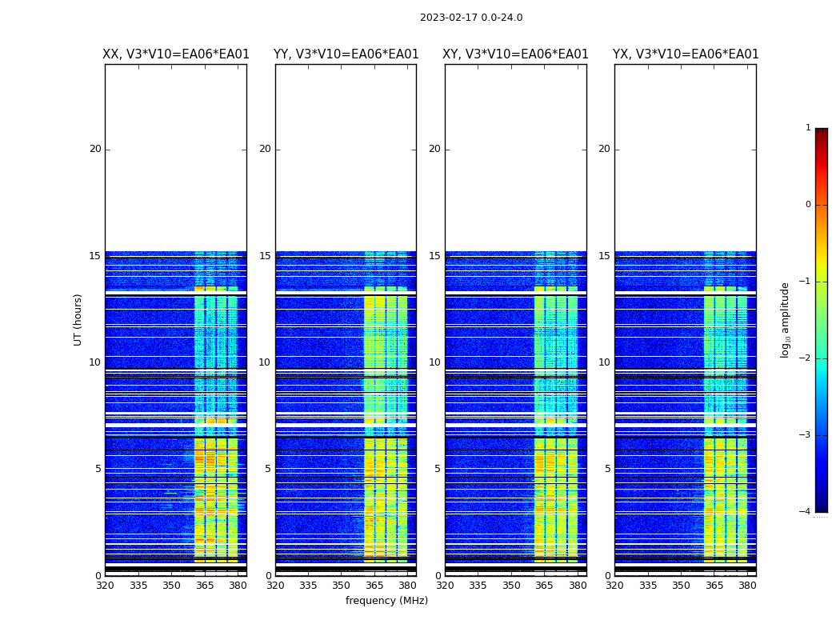Click the log10 amplitude colorbar label
The width and height of the screenshot is (840, 640).
(786, 319)
